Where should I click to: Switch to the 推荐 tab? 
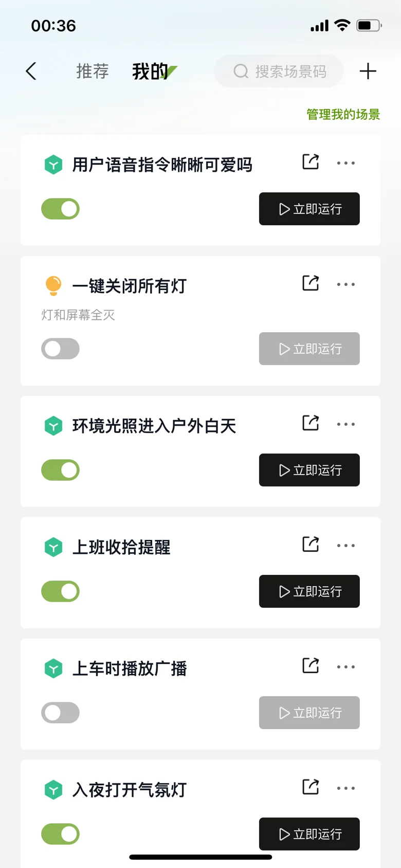click(x=93, y=71)
